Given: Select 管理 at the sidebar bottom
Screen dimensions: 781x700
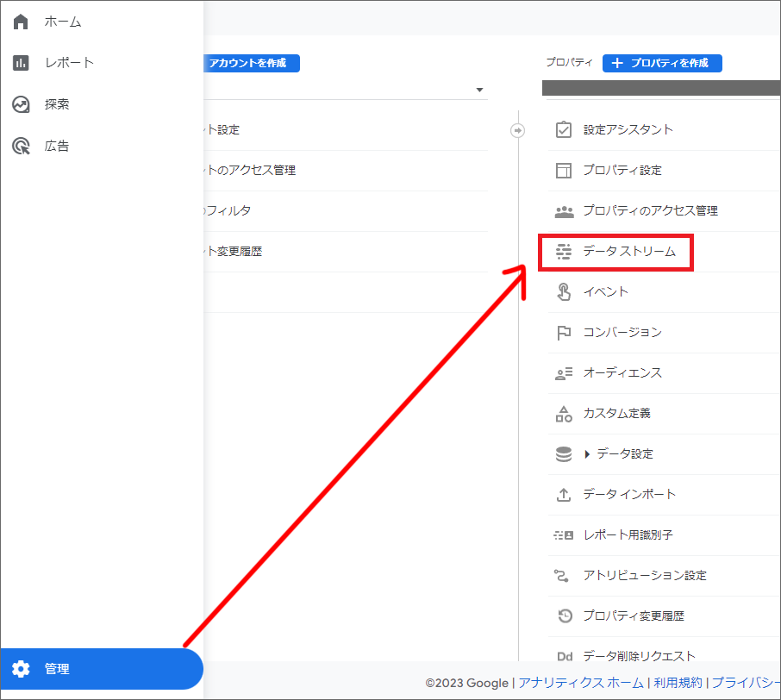Looking at the screenshot, I should [102, 669].
